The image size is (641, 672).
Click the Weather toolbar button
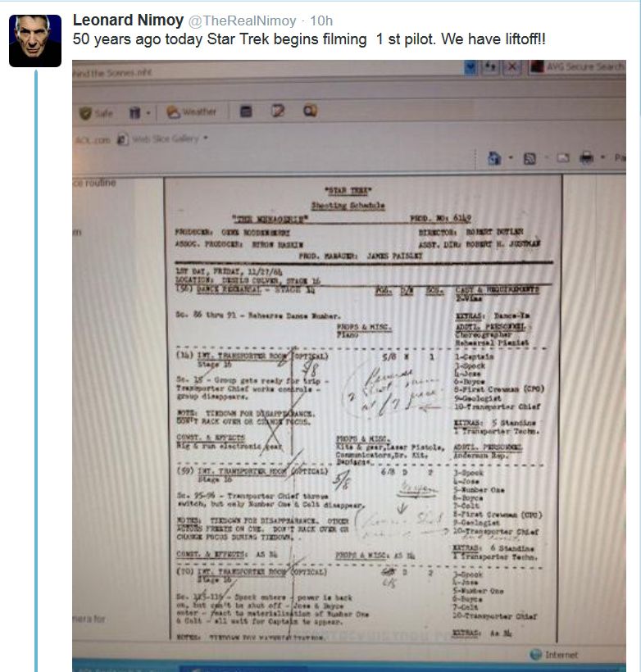pos(191,112)
